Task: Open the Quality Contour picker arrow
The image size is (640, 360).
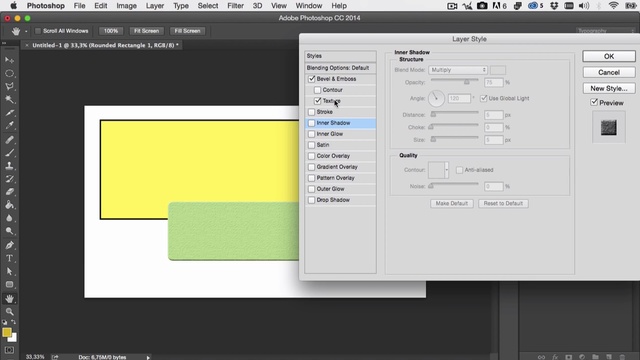Action: tap(447, 170)
